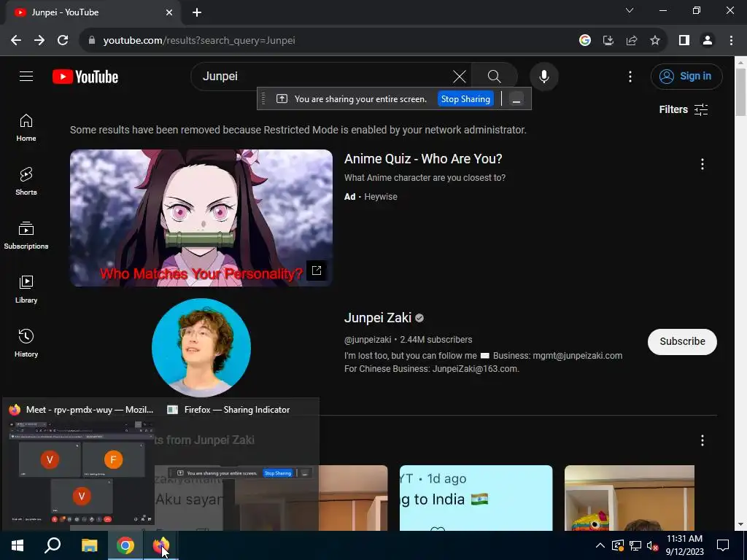Click the install app icon in the address bar

pyautogui.click(x=608, y=41)
